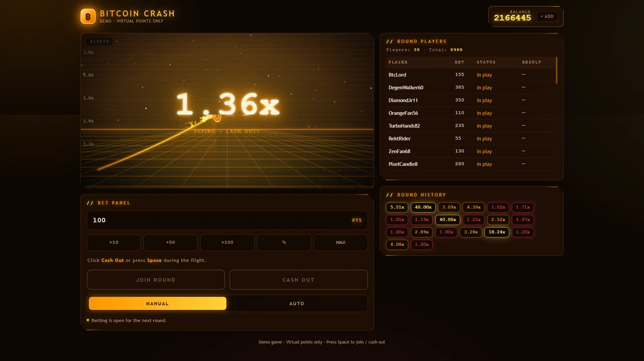Image resolution: width=644 pixels, height=361 pixels.
Task: Select PixelCandle8 player row
Action: [x=471, y=164]
